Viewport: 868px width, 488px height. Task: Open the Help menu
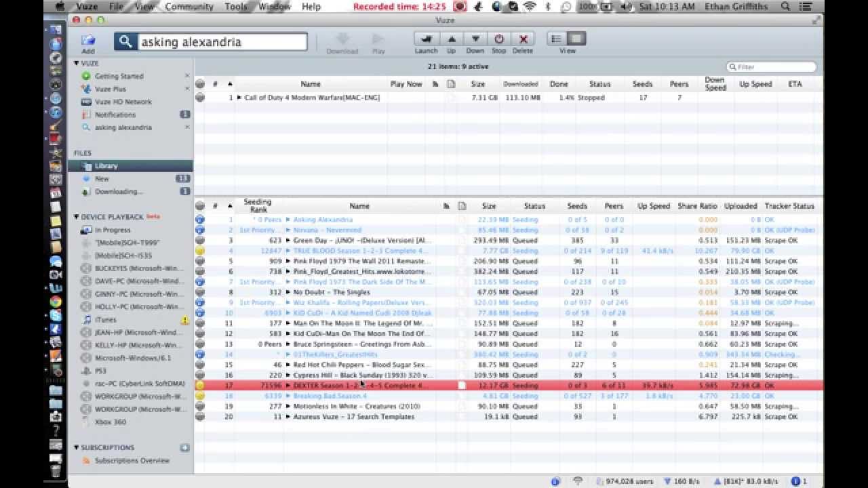pyautogui.click(x=311, y=6)
